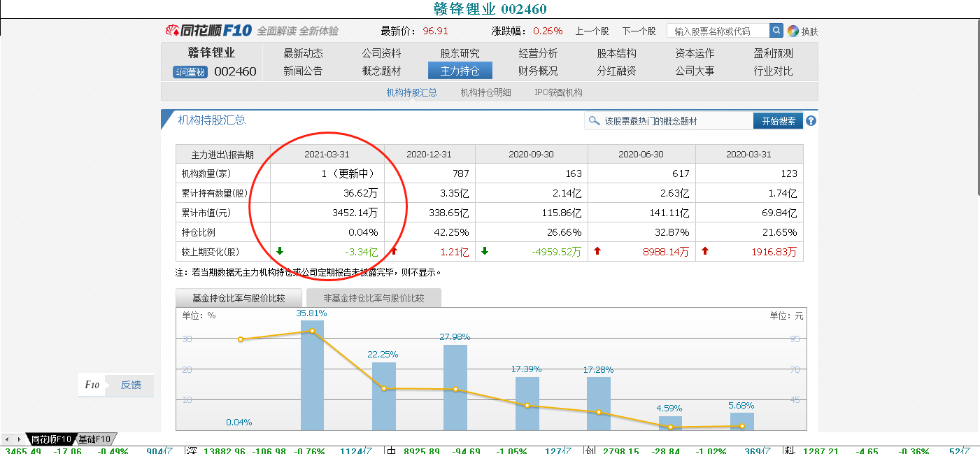This screenshot has height=454, width=980.
Task: Click the -3.34亿 change value
Action: (361, 252)
